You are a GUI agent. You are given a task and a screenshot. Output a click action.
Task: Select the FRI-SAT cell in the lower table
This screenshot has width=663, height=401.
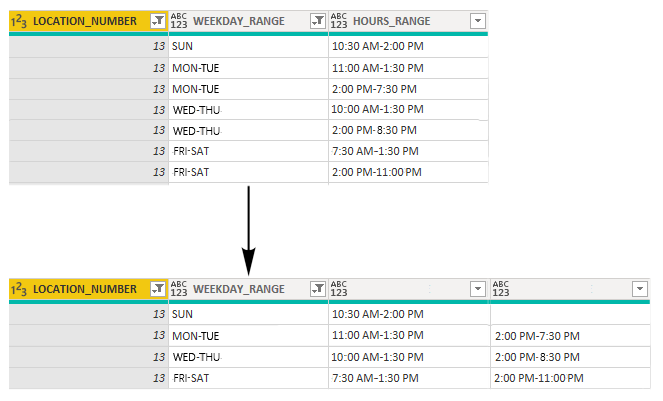tap(249, 378)
